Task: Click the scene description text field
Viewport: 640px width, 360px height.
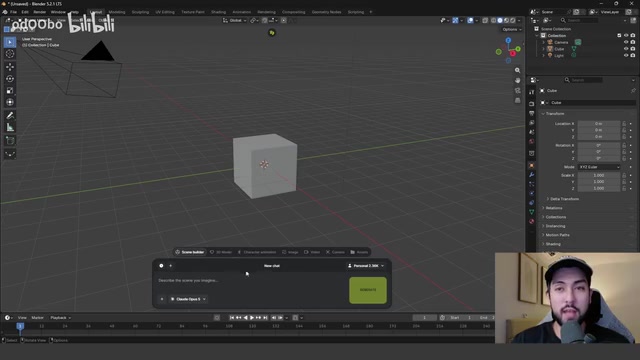Action: point(251,281)
